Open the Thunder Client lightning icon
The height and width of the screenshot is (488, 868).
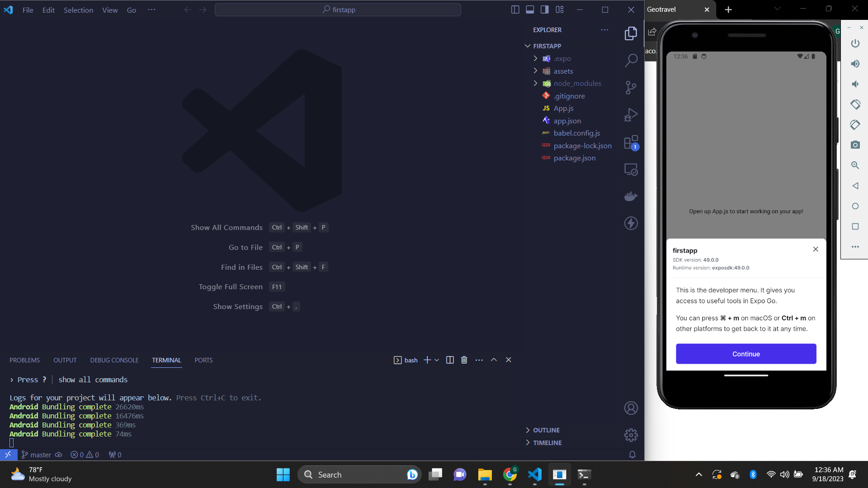click(x=631, y=223)
